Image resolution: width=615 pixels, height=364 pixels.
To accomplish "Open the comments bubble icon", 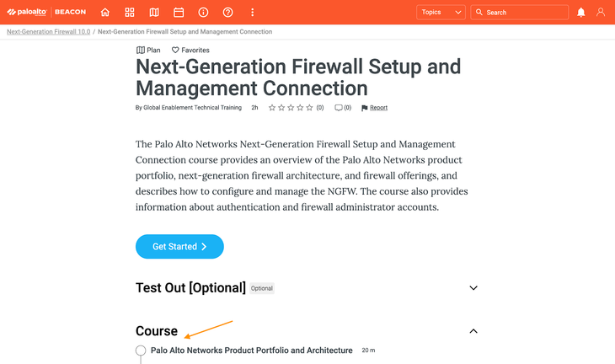I will click(339, 108).
